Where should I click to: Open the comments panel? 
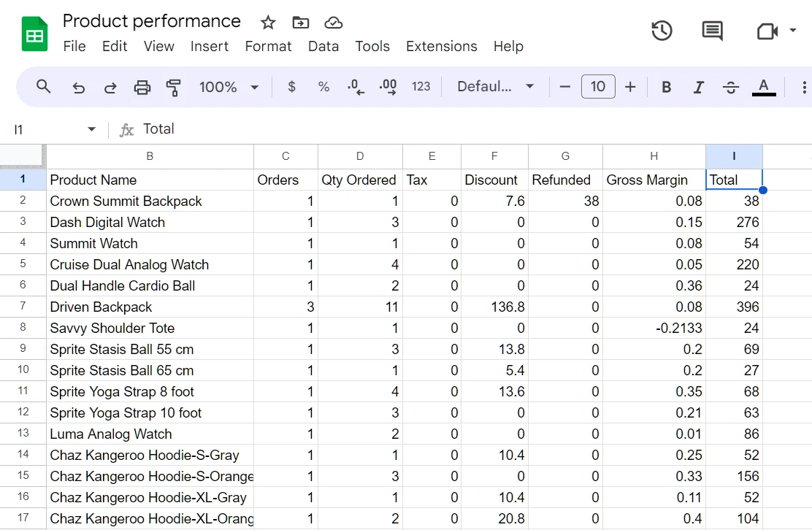pyautogui.click(x=711, y=31)
